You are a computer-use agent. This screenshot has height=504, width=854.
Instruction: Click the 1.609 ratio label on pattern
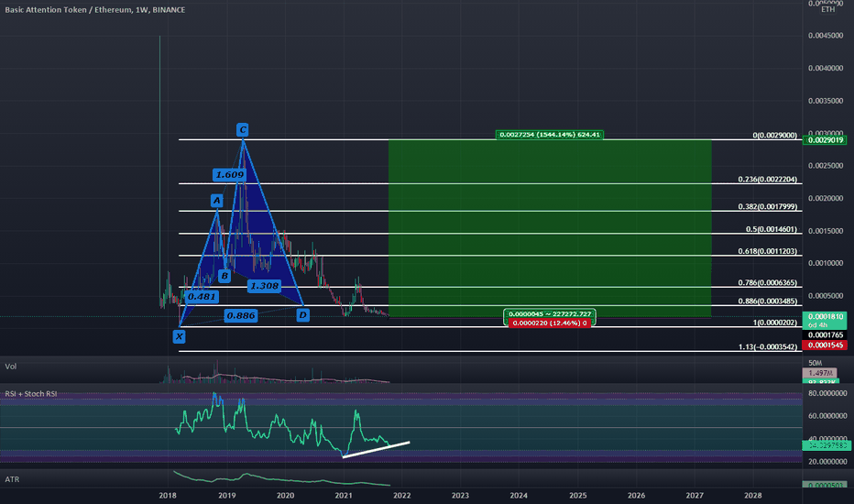229,175
